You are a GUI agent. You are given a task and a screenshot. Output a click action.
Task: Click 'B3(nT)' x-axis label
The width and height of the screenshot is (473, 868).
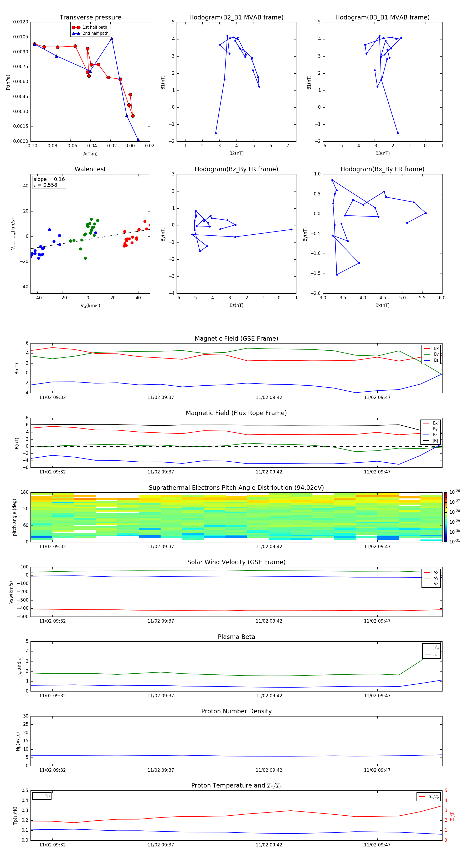382,154
